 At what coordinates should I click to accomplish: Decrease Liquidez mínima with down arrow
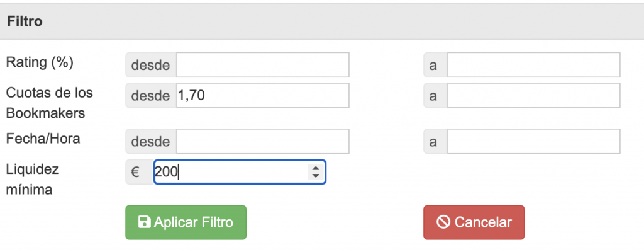pos(315,176)
